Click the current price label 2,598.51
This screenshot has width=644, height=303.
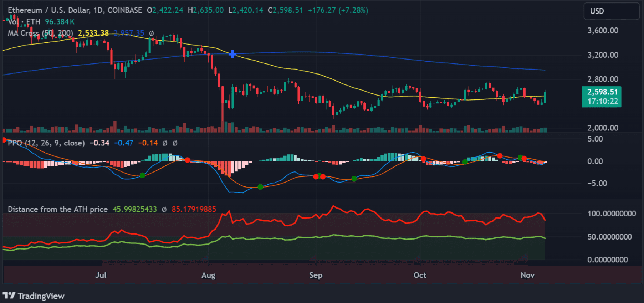[x=602, y=92]
